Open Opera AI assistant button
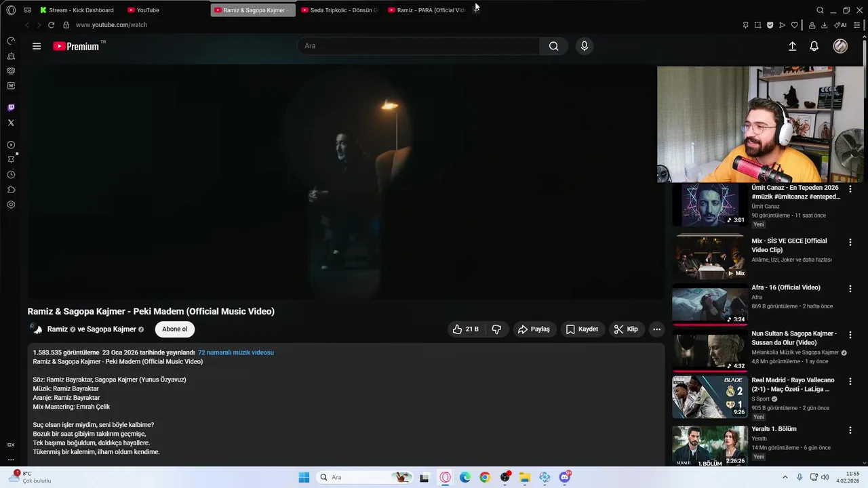868x488 pixels. point(840,25)
